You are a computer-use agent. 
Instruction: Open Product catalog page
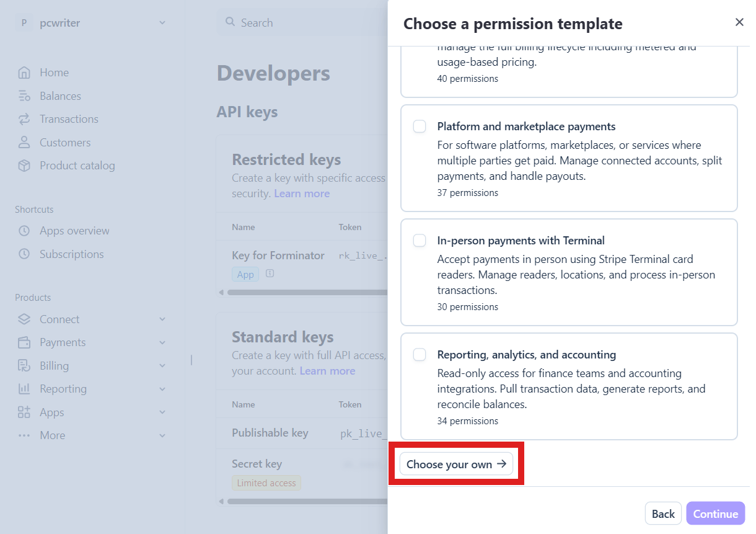point(77,166)
